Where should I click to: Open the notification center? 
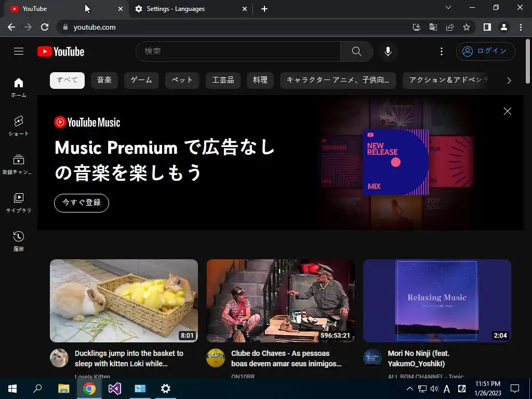point(515,389)
